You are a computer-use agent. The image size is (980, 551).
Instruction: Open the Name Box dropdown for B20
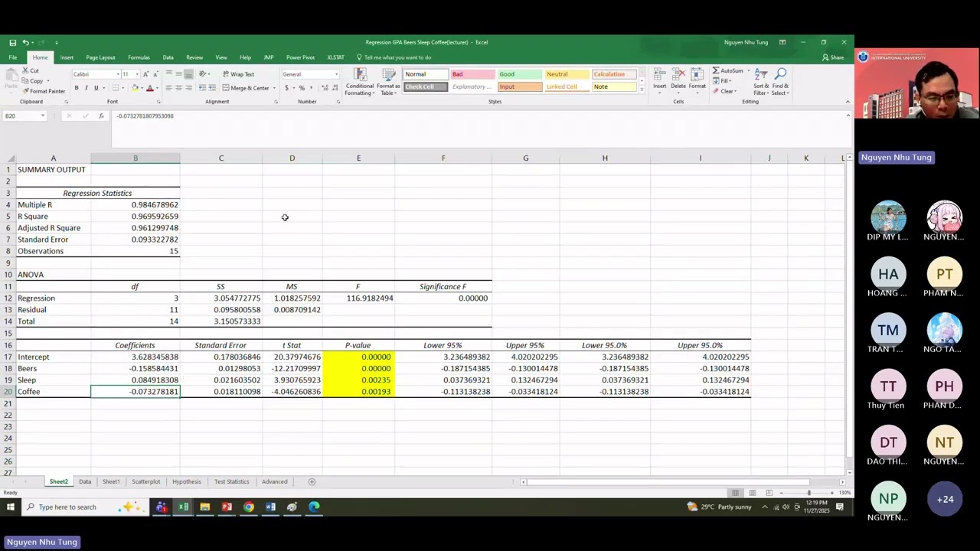point(43,116)
